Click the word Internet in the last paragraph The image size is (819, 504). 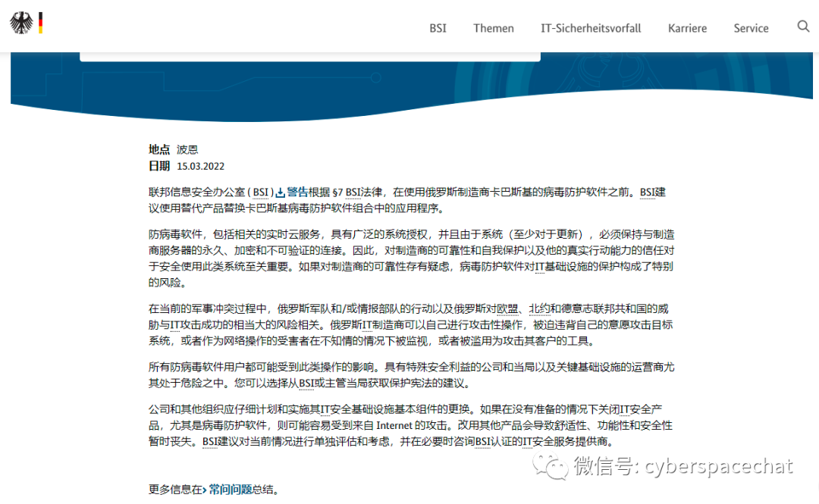tap(394, 426)
